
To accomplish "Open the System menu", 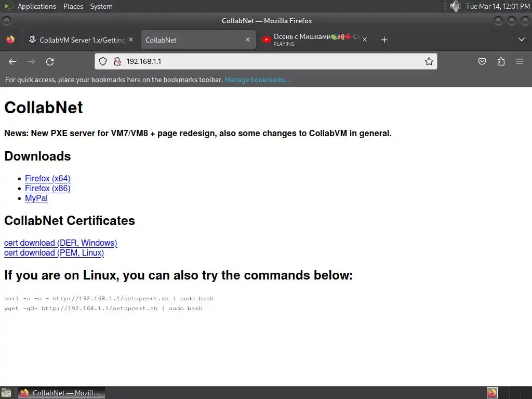I will click(x=101, y=6).
